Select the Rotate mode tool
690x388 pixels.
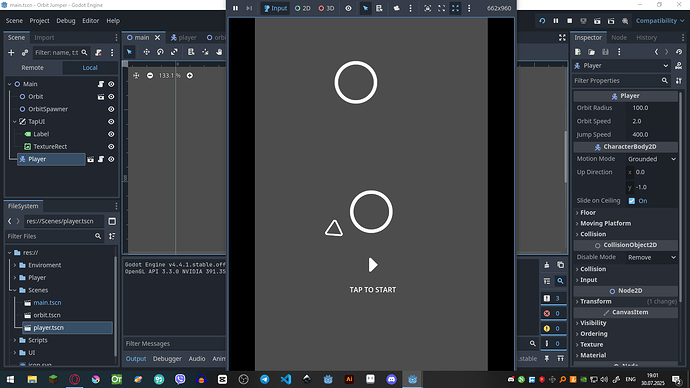point(160,52)
